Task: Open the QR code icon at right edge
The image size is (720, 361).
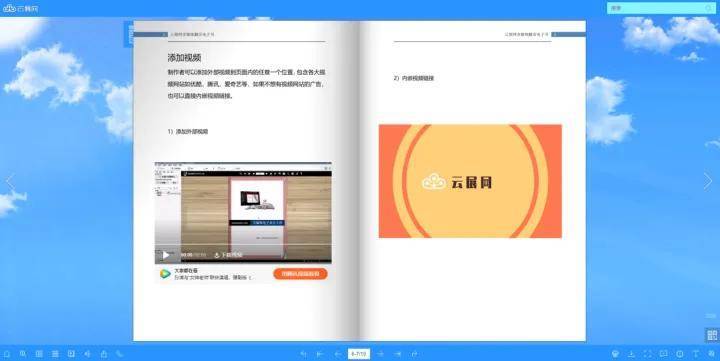Action: point(712,335)
